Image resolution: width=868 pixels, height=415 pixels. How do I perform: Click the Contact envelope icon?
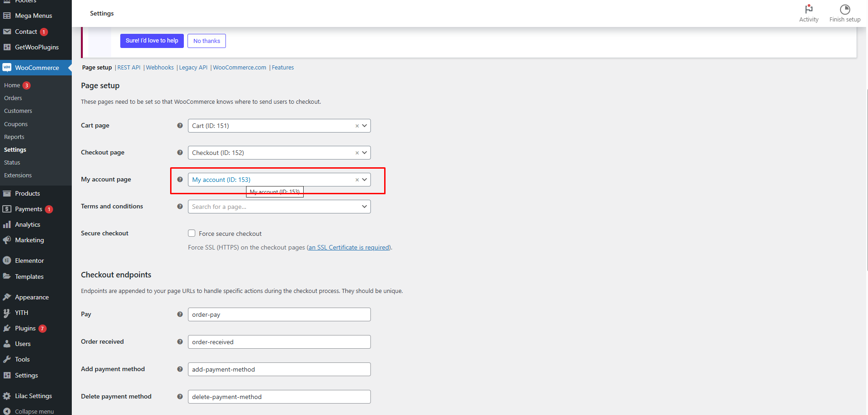tap(7, 32)
